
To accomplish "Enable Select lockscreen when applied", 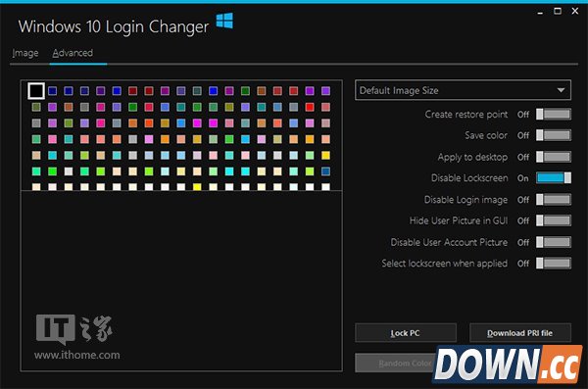I will click(x=553, y=263).
